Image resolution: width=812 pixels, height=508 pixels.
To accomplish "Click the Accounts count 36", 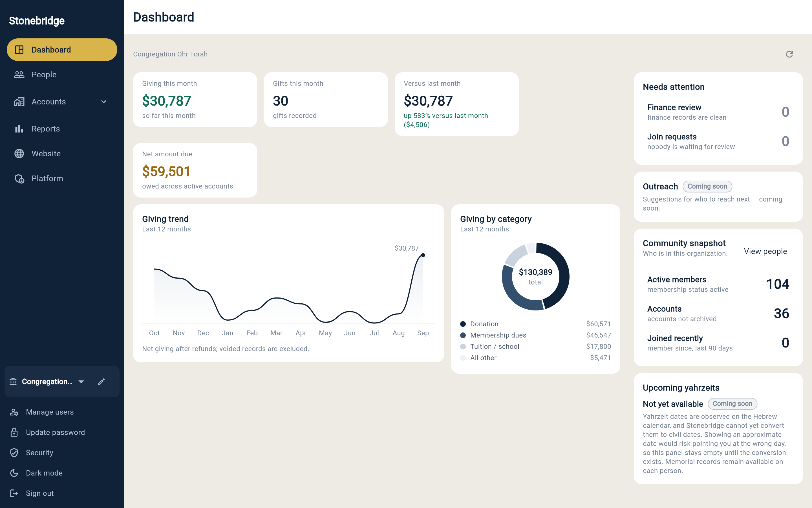I will (781, 314).
